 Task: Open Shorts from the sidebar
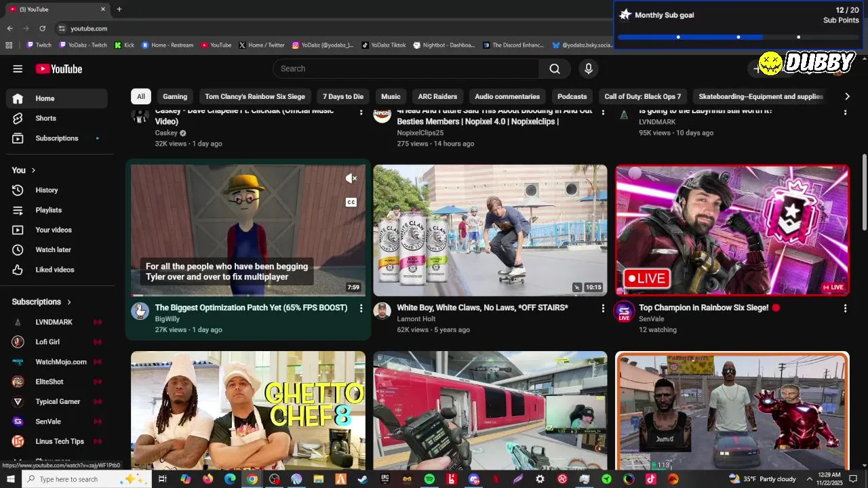[57, 118]
